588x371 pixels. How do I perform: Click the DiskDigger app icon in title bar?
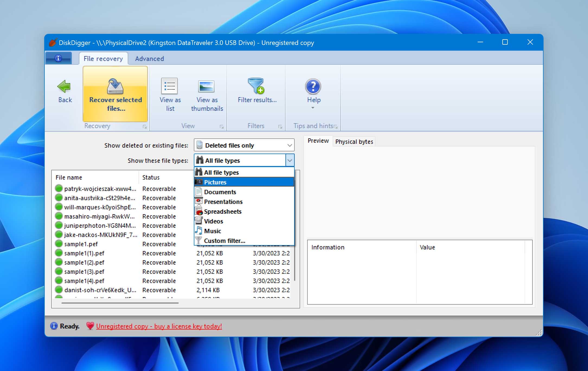coord(53,42)
